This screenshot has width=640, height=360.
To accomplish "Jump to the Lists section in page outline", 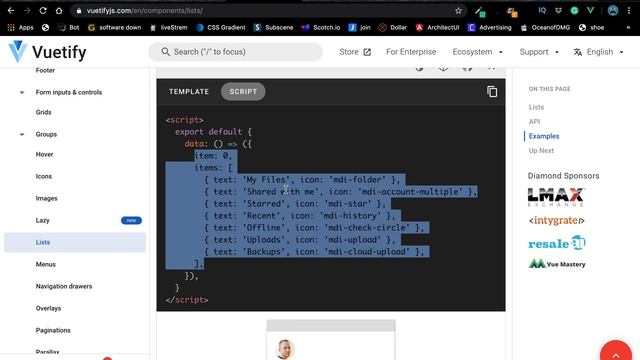I will click(536, 107).
